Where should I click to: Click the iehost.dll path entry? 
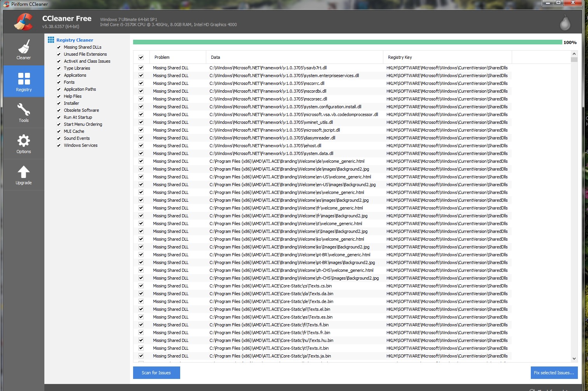(265, 146)
